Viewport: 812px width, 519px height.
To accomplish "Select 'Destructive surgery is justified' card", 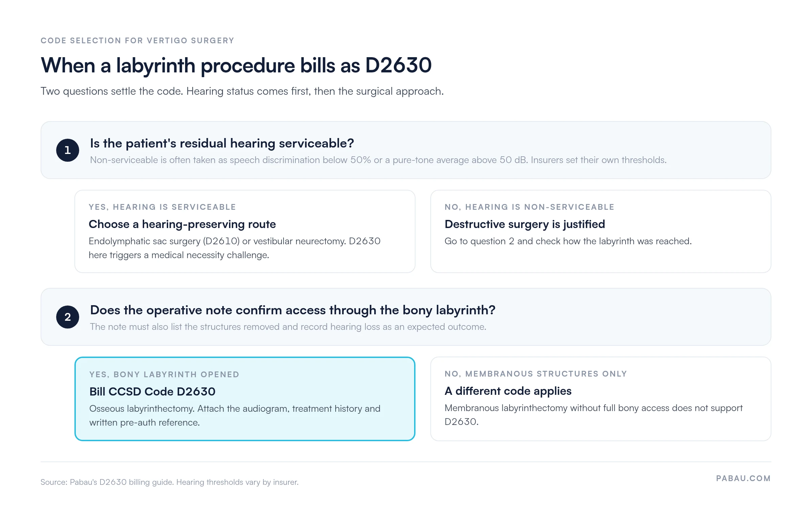I will pos(601,231).
